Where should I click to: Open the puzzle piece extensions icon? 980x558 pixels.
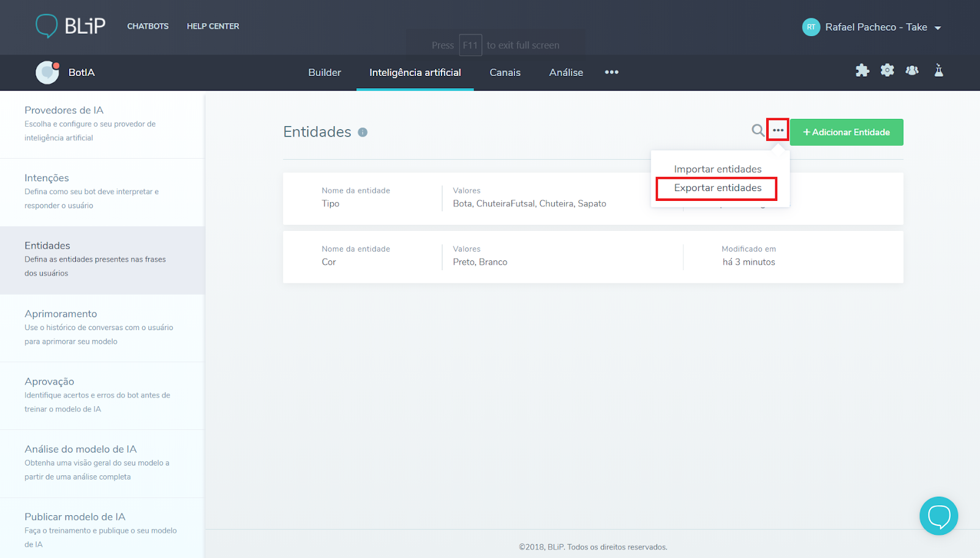[x=862, y=70]
